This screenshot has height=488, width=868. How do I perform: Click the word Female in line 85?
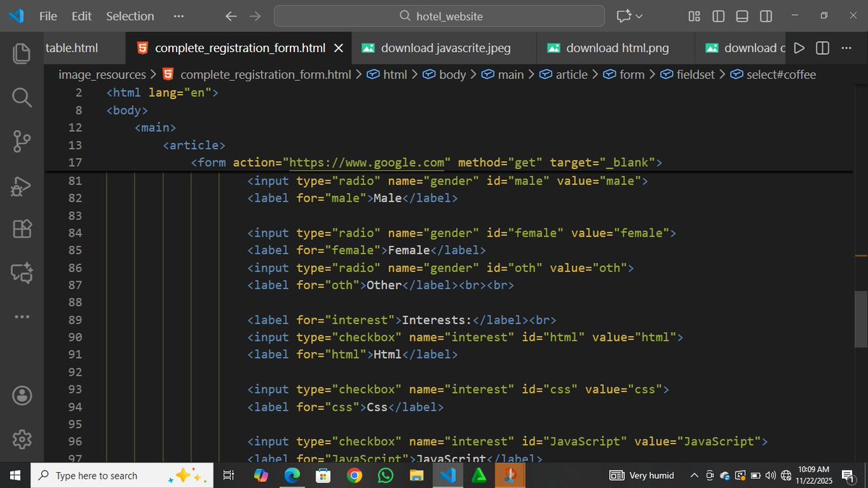[x=409, y=250]
